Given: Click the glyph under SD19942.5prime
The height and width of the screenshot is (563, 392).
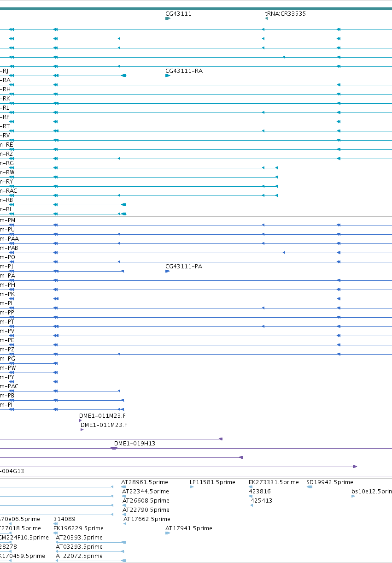Looking at the screenshot, I should (x=310, y=487).
